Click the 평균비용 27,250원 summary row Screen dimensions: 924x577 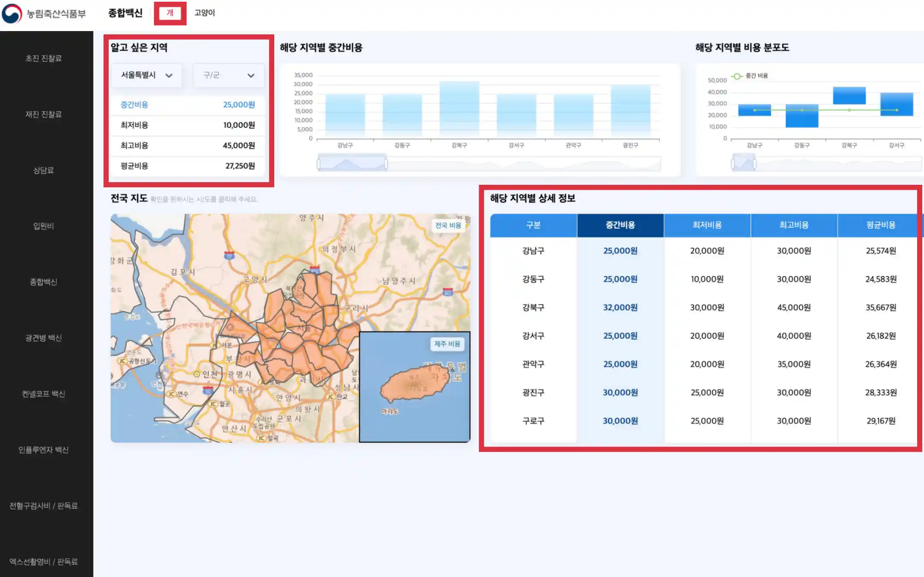click(x=188, y=166)
